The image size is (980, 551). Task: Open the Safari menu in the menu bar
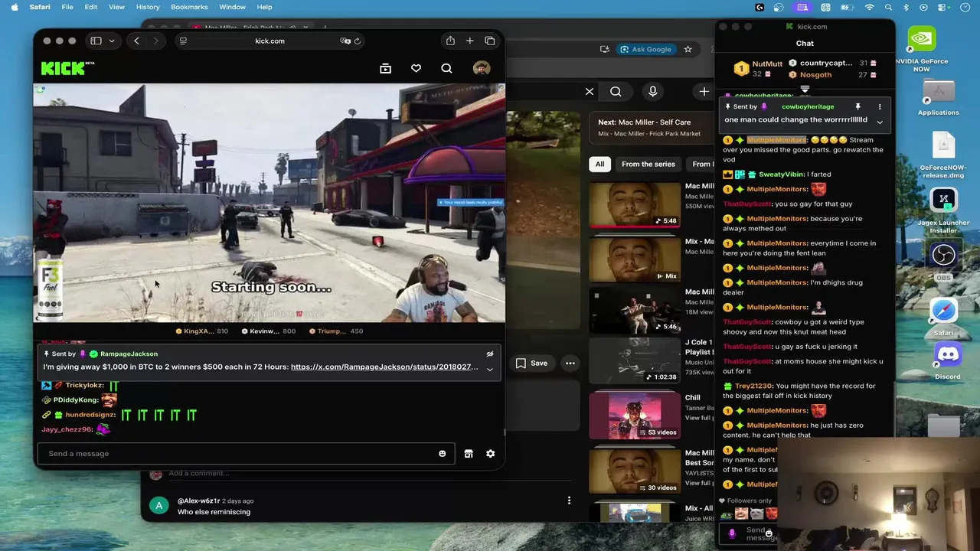tap(39, 7)
